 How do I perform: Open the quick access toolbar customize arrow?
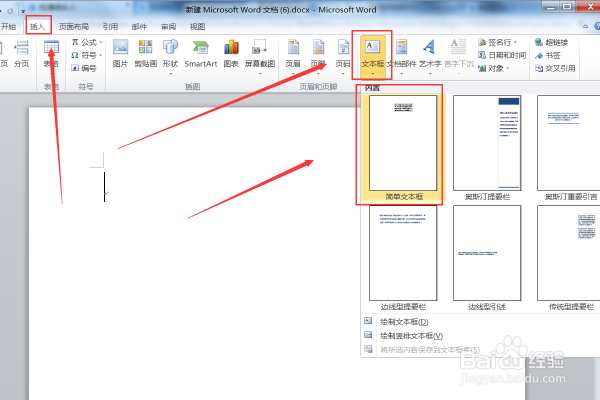23,11
